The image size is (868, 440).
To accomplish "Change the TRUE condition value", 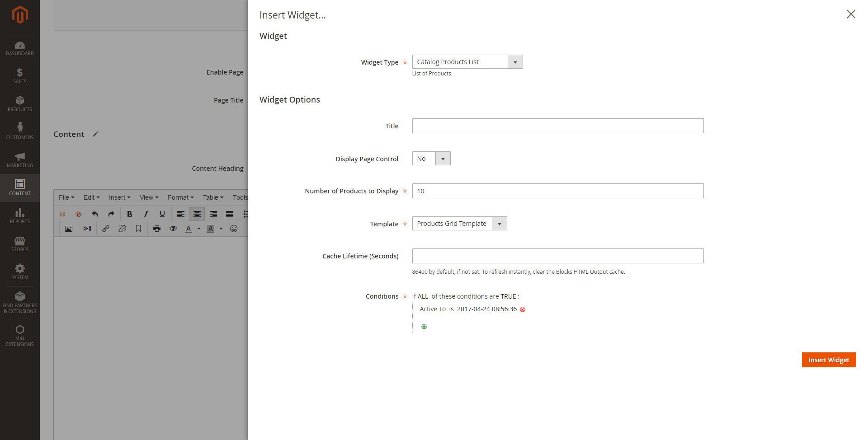I will [x=508, y=296].
